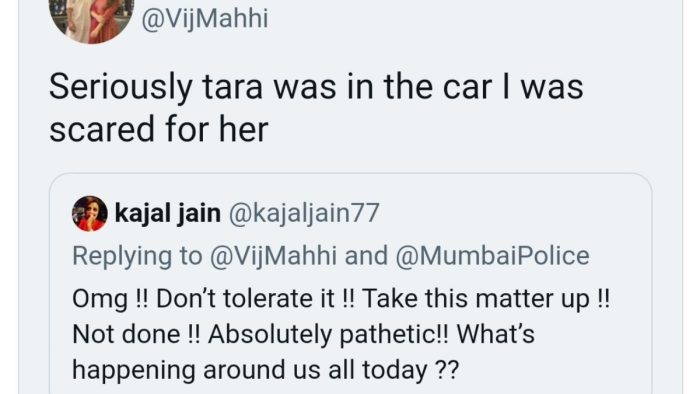Image resolution: width=700 pixels, height=394 pixels.
Task: Open the top profile picture beside @VijMahhi
Action: [92, 20]
